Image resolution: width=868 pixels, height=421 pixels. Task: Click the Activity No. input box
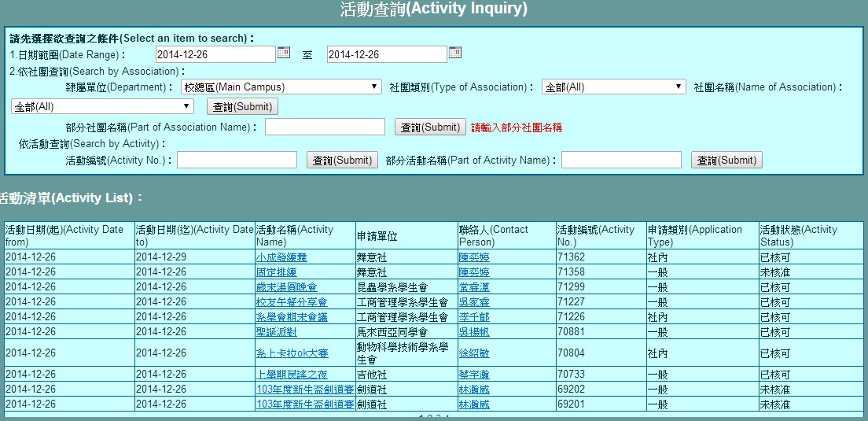click(237, 161)
